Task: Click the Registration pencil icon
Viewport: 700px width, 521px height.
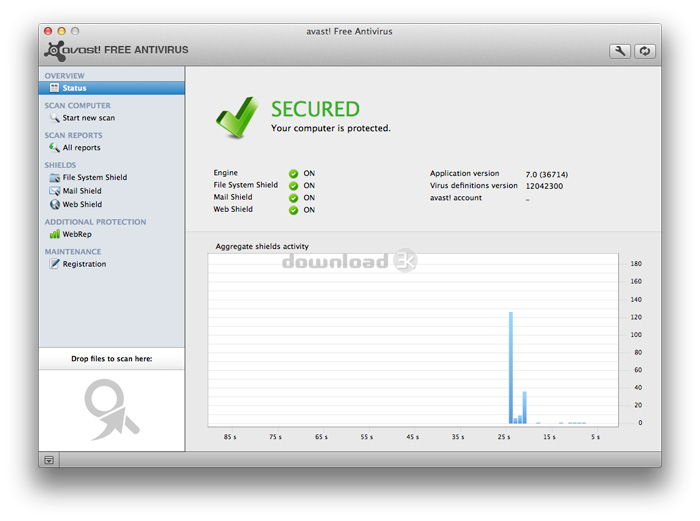Action: (55, 264)
